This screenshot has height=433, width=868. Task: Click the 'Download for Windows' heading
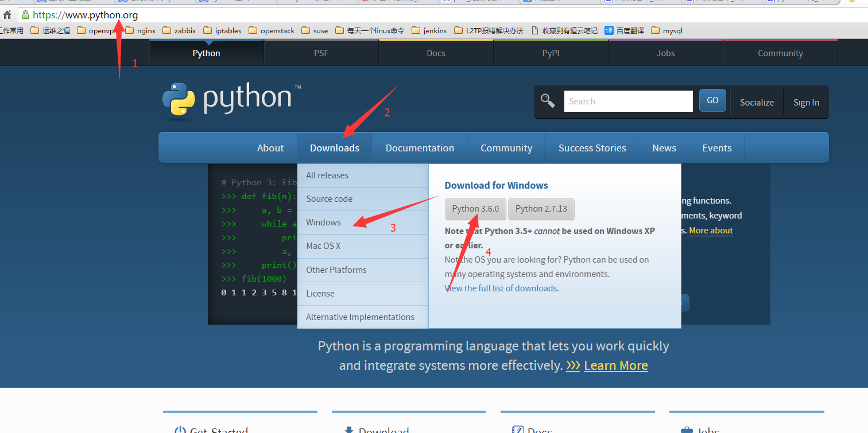coord(496,185)
